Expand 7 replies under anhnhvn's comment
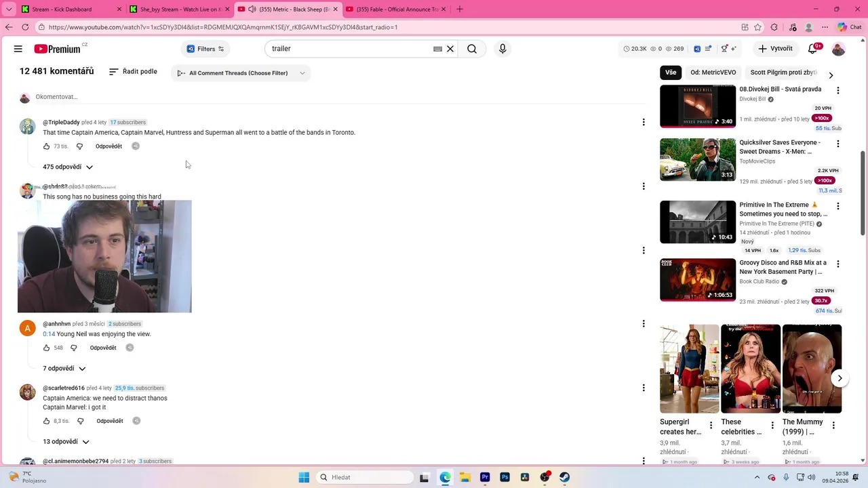The width and height of the screenshot is (868, 488). pos(64,369)
